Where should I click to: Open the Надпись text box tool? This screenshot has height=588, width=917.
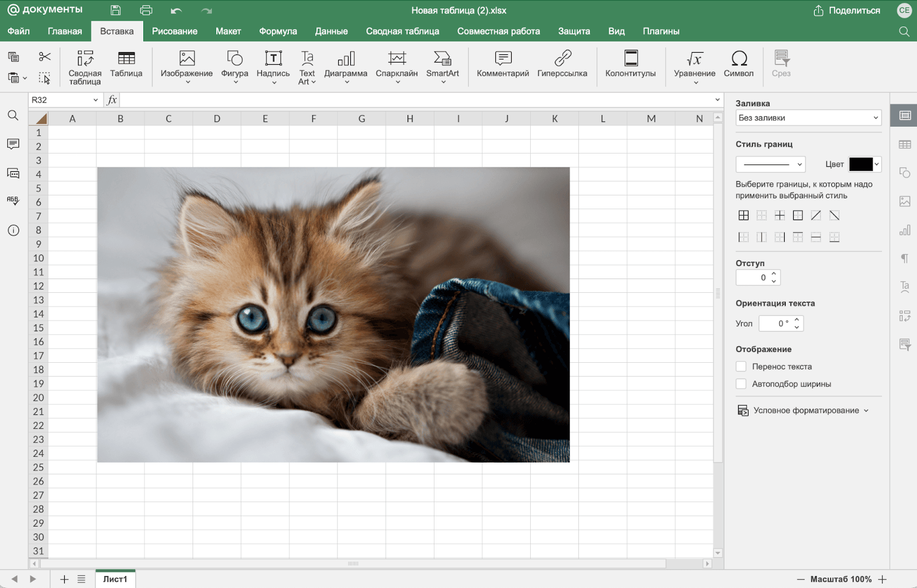[x=273, y=59]
